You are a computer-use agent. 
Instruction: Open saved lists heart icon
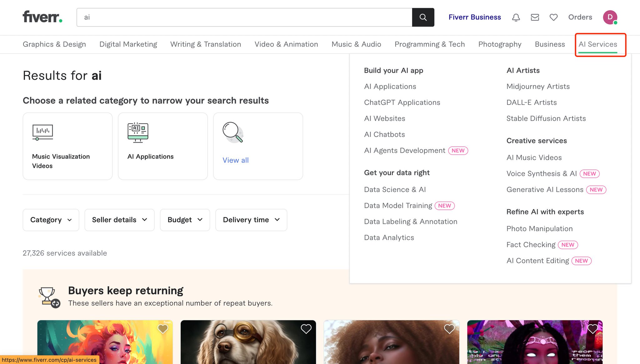point(553,17)
